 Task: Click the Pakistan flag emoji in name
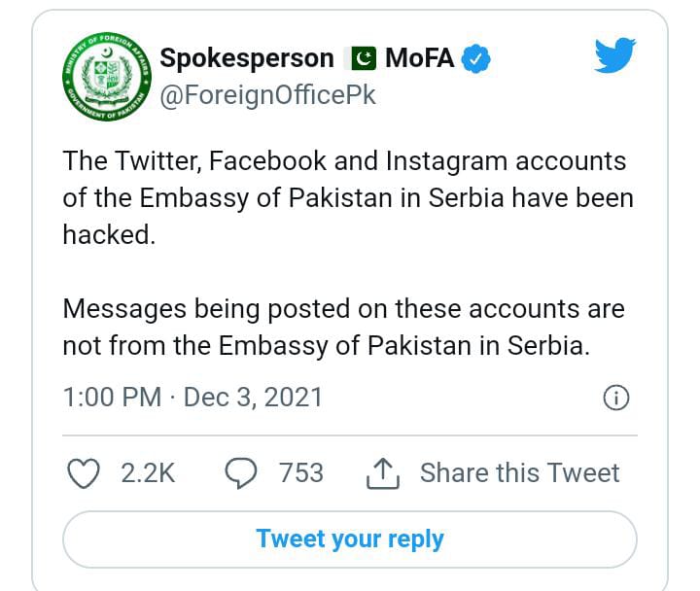pos(361,58)
